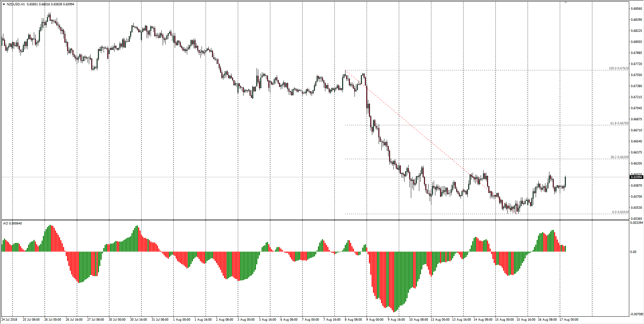This screenshot has width=644, height=324.
Task: Click the 1 Aug 00:00 time label
Action: click(x=182, y=320)
